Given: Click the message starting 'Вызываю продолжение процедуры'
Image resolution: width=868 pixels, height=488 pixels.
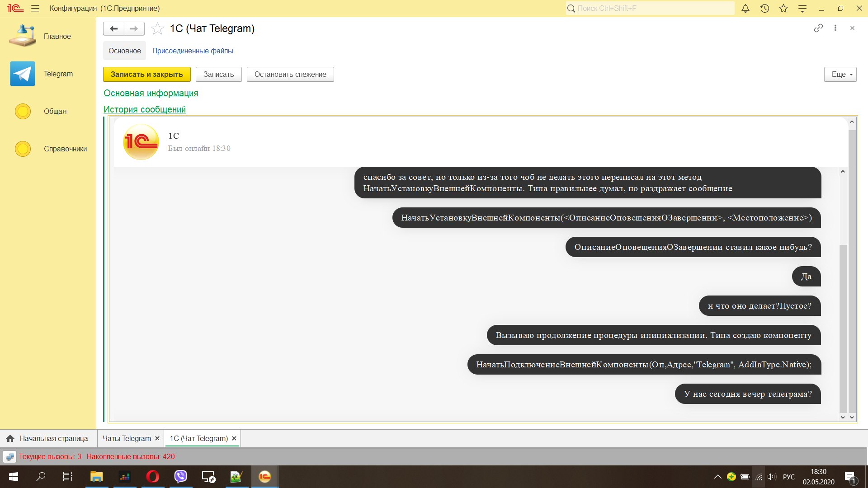Looking at the screenshot, I should tap(654, 335).
